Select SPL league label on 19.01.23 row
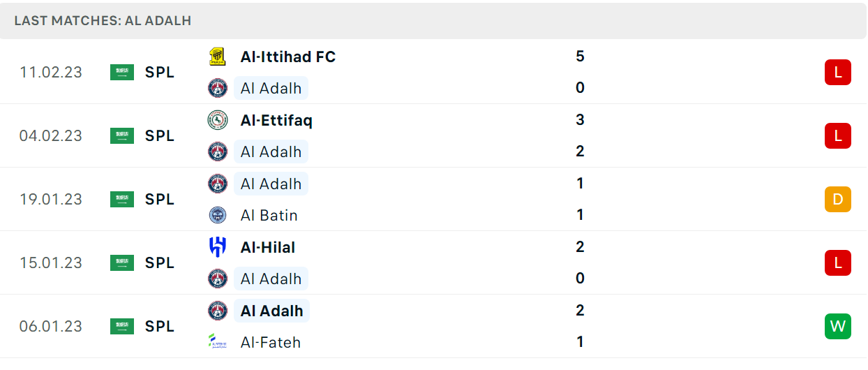The image size is (868, 370). [160, 199]
